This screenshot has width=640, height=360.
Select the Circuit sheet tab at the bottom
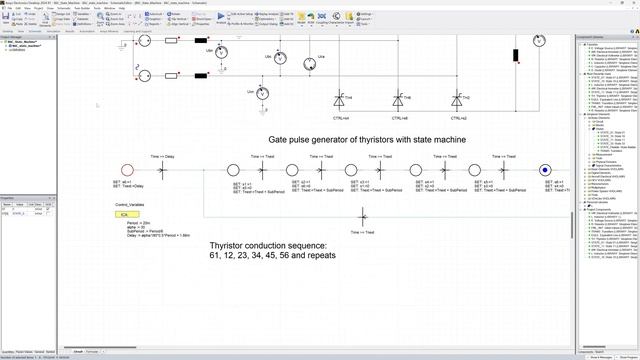tap(78, 351)
